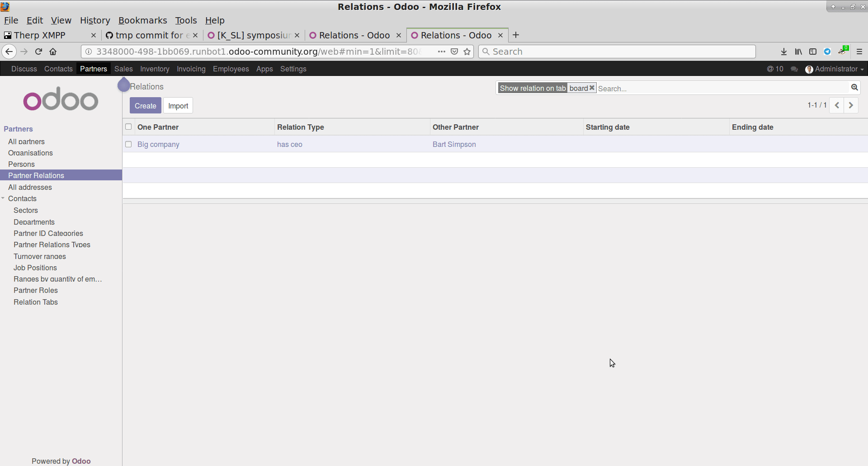Open the Settings app menu
This screenshot has height=466, width=868.
pos(293,69)
